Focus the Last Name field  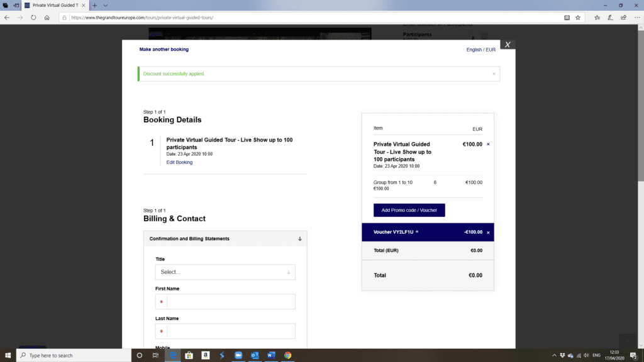click(225, 331)
